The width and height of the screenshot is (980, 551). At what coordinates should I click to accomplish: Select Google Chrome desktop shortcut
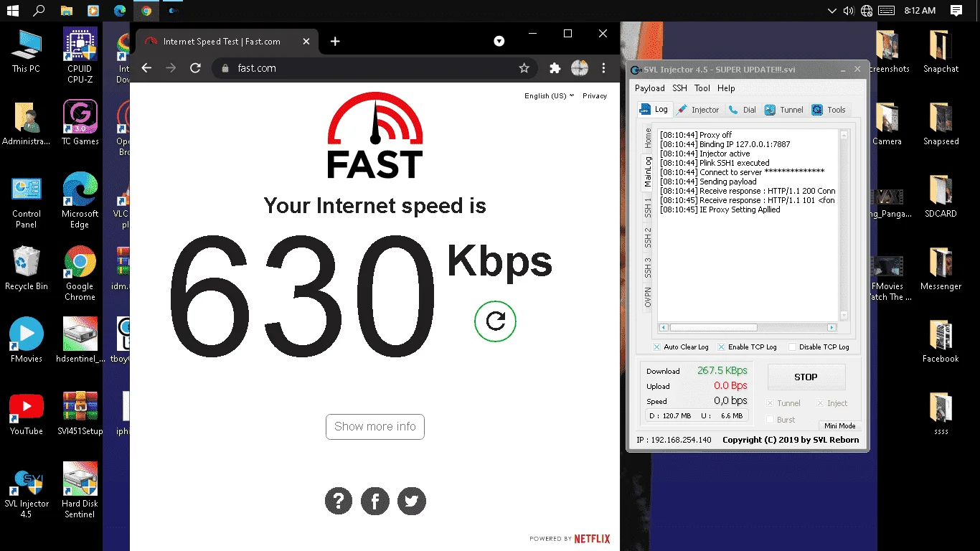tap(80, 273)
